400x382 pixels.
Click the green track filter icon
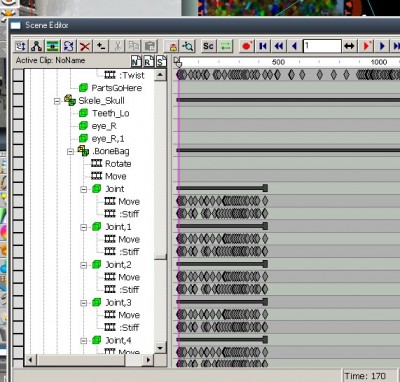point(52,46)
